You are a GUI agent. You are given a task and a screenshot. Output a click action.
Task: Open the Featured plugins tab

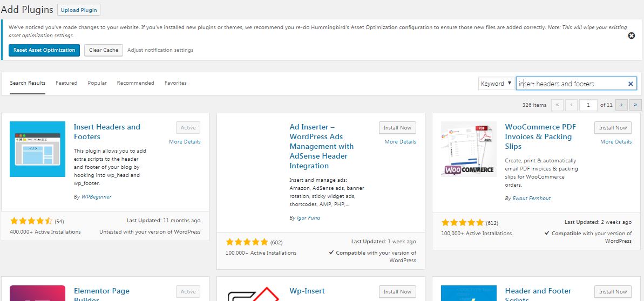(66, 83)
